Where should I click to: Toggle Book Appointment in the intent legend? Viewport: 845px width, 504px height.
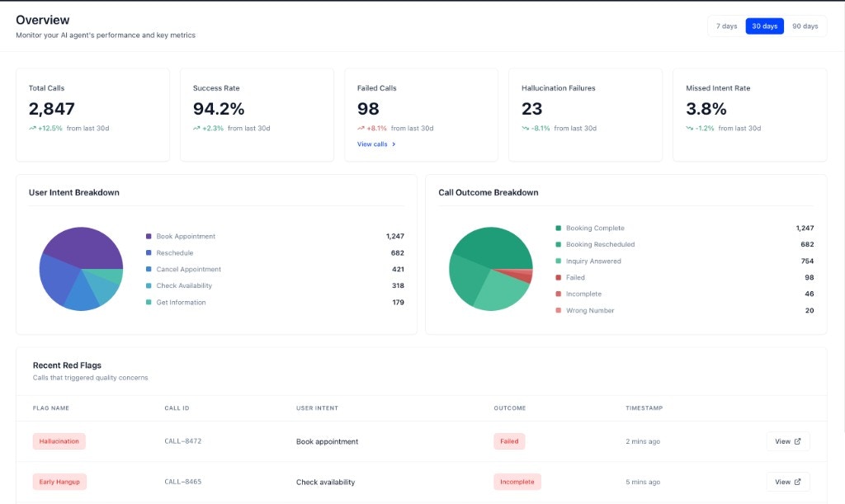pyautogui.click(x=186, y=236)
